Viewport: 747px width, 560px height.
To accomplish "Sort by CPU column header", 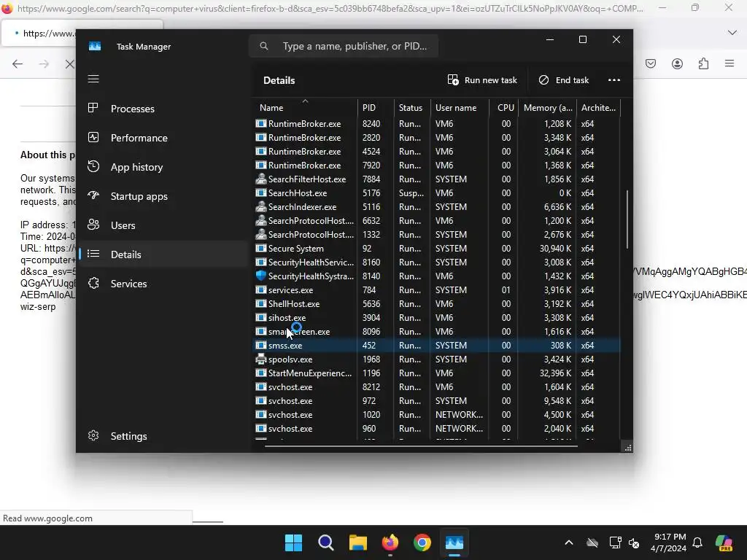I will (x=504, y=108).
